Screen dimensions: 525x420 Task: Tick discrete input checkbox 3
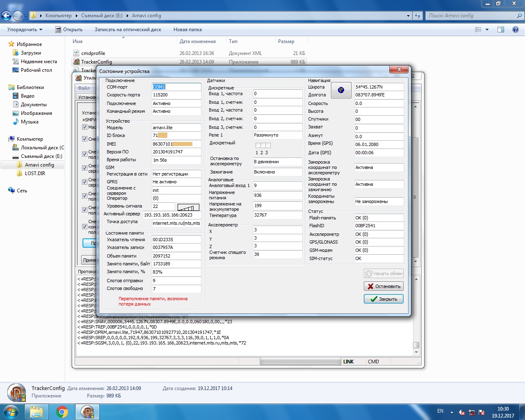click(268, 145)
